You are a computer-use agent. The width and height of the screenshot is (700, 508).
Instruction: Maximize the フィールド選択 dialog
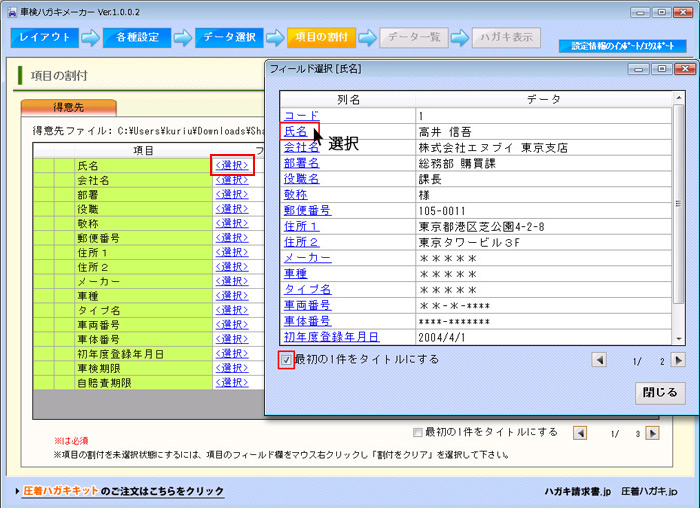click(662, 69)
